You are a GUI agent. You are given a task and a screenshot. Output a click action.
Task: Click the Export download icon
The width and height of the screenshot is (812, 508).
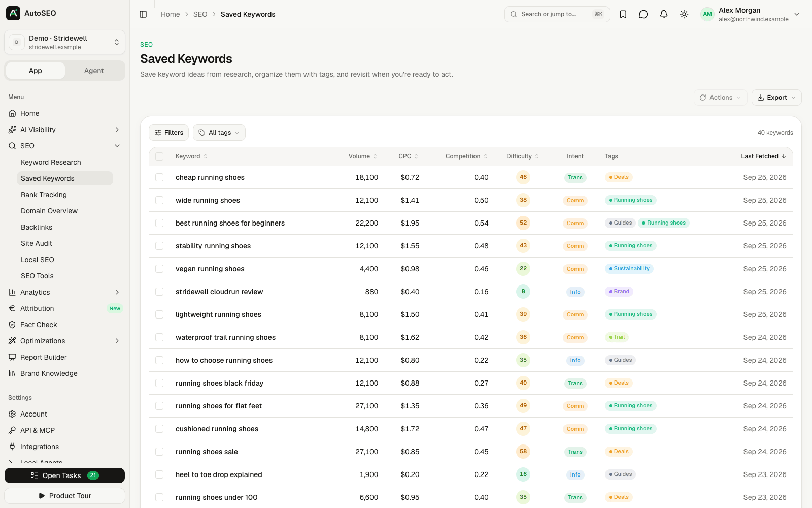761,98
